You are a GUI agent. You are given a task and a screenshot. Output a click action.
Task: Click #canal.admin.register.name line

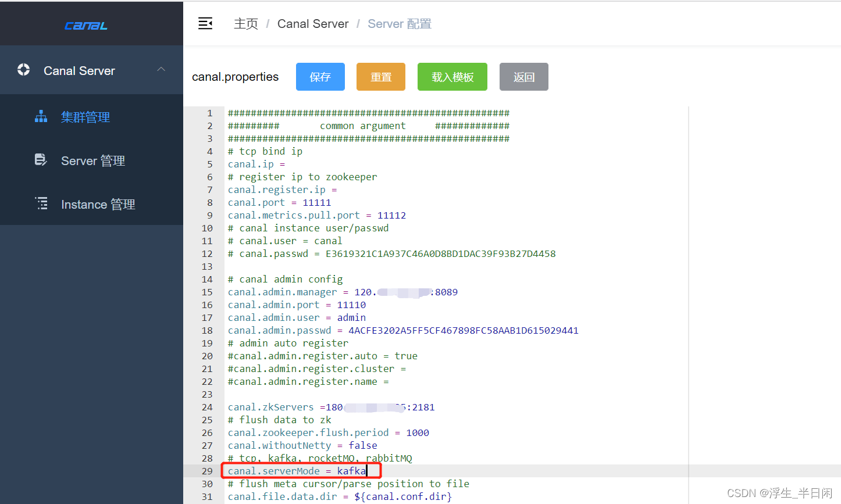[308, 381]
